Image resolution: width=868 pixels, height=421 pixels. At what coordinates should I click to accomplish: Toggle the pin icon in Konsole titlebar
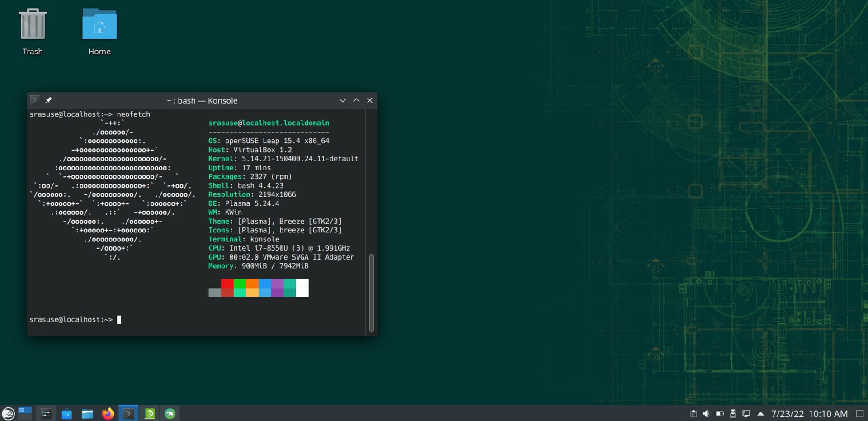[x=48, y=100]
